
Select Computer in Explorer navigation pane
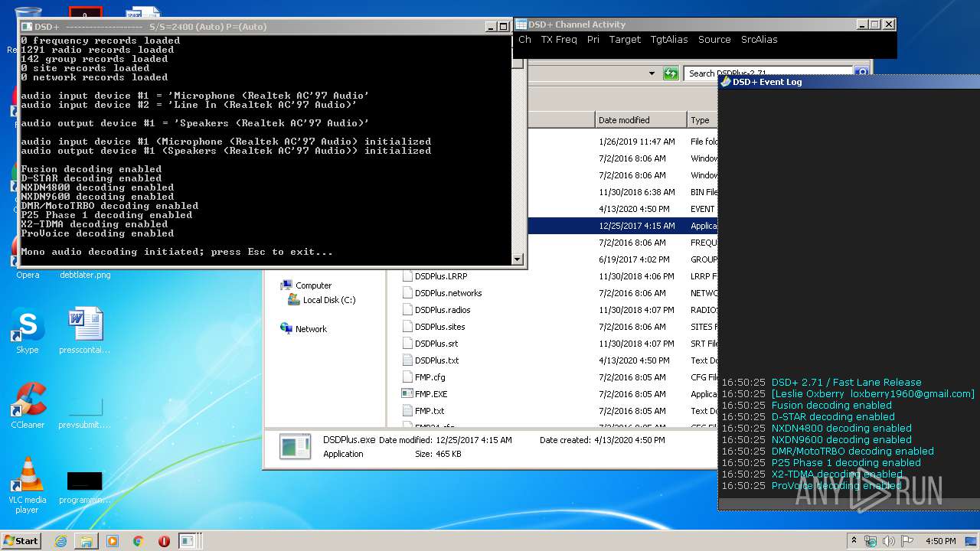click(x=313, y=285)
